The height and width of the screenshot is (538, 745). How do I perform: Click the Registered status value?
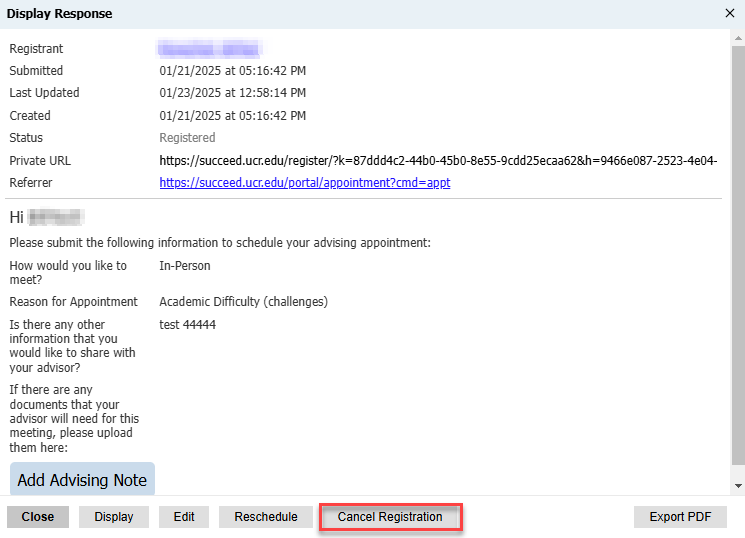point(187,138)
